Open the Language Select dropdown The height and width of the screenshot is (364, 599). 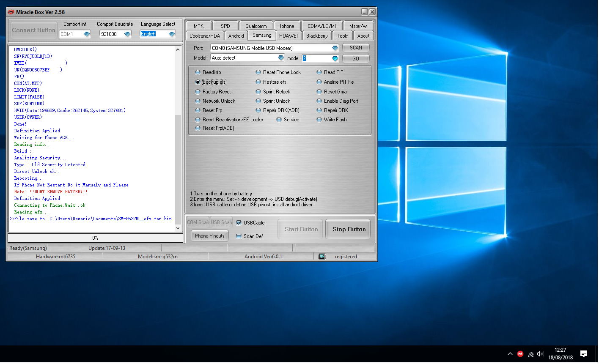(172, 34)
